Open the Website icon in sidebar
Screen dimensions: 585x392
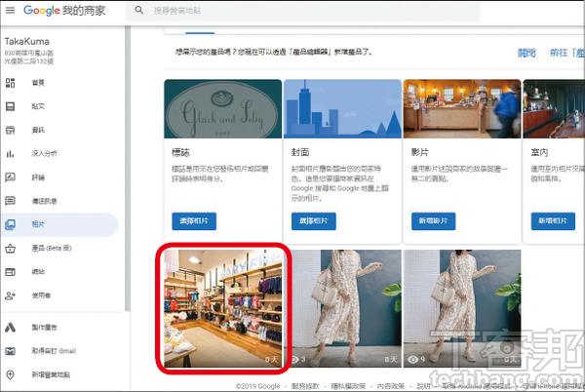pyautogui.click(x=10, y=272)
